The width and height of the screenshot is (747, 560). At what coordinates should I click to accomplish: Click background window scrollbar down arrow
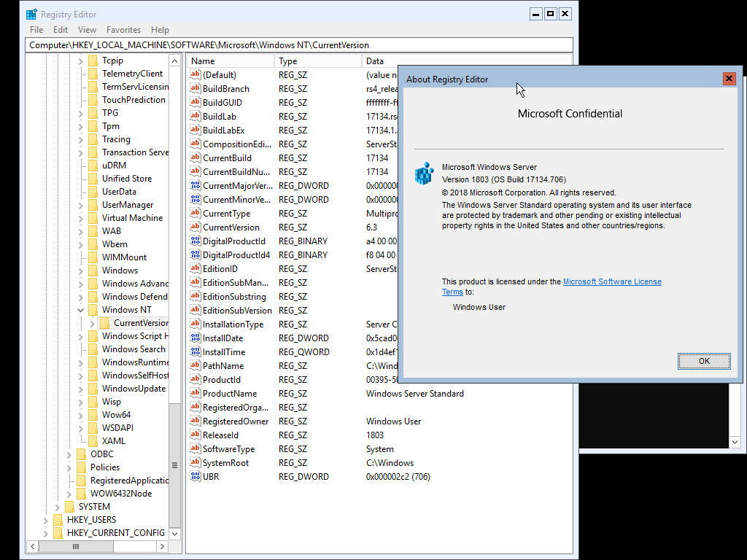pos(735,442)
